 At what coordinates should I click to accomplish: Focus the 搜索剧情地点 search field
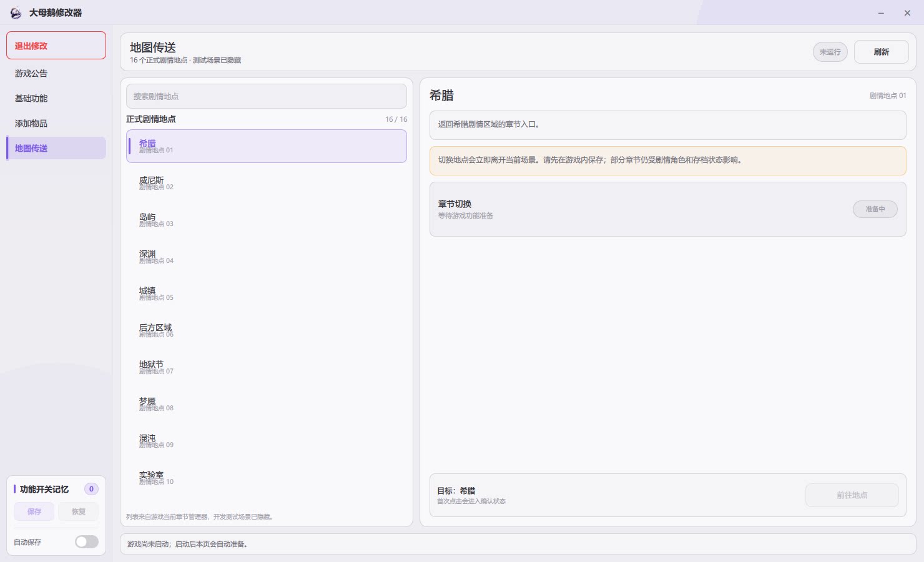(267, 96)
